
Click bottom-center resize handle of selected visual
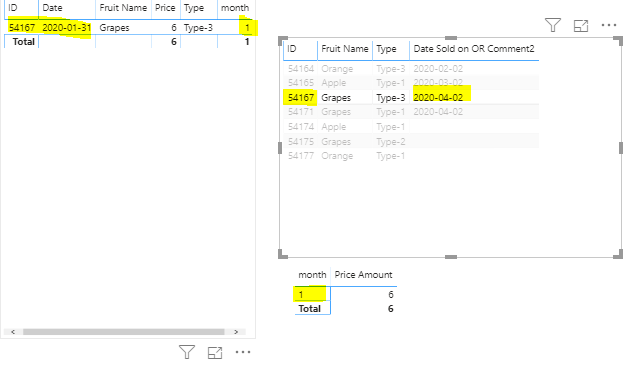[450, 257]
